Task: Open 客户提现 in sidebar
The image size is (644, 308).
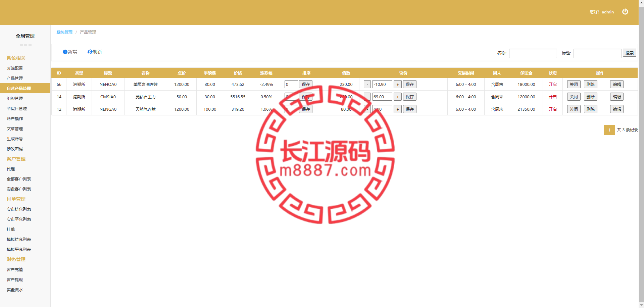Action: 15,279
